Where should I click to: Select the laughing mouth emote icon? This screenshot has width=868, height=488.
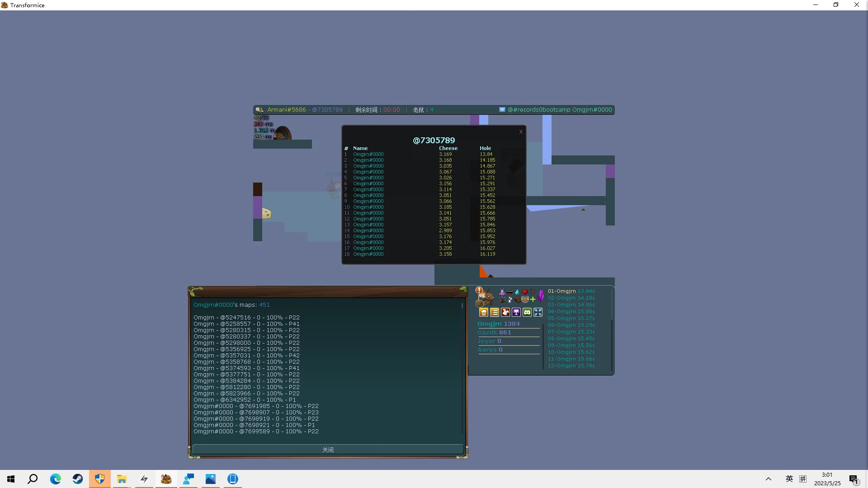(x=509, y=292)
